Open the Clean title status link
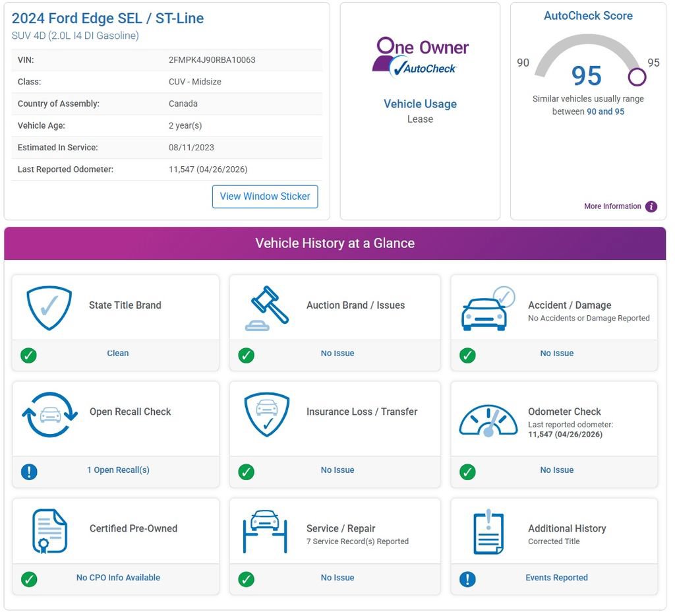The height and width of the screenshot is (616, 675). pyautogui.click(x=118, y=354)
